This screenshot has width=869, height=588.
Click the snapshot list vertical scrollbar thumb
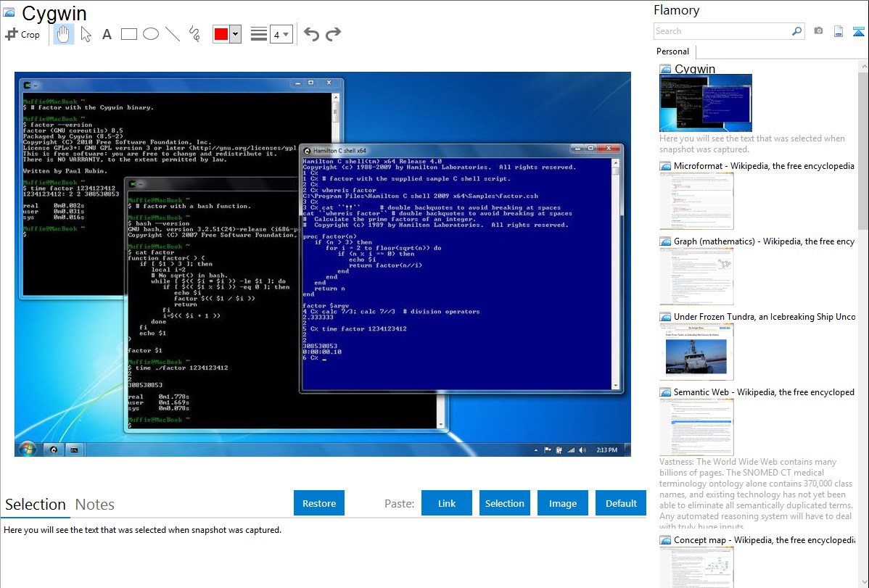(x=863, y=150)
